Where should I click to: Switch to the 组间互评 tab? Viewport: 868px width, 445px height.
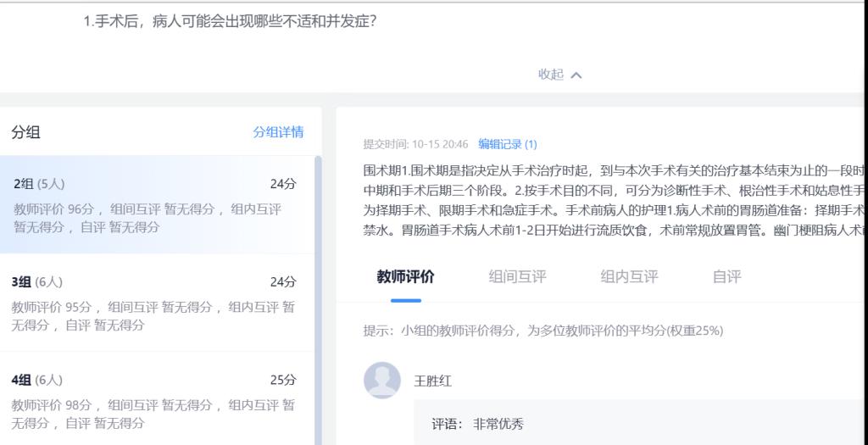click(x=517, y=276)
